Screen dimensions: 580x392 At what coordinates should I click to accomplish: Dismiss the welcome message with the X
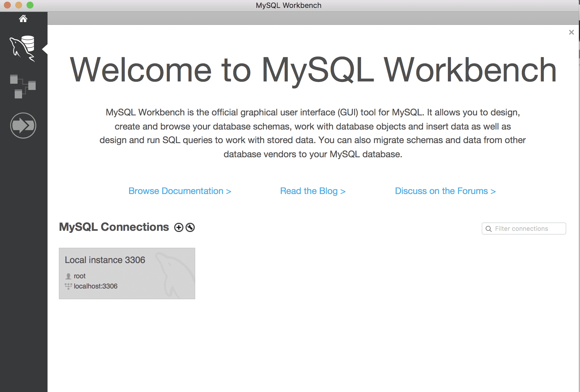point(571,32)
